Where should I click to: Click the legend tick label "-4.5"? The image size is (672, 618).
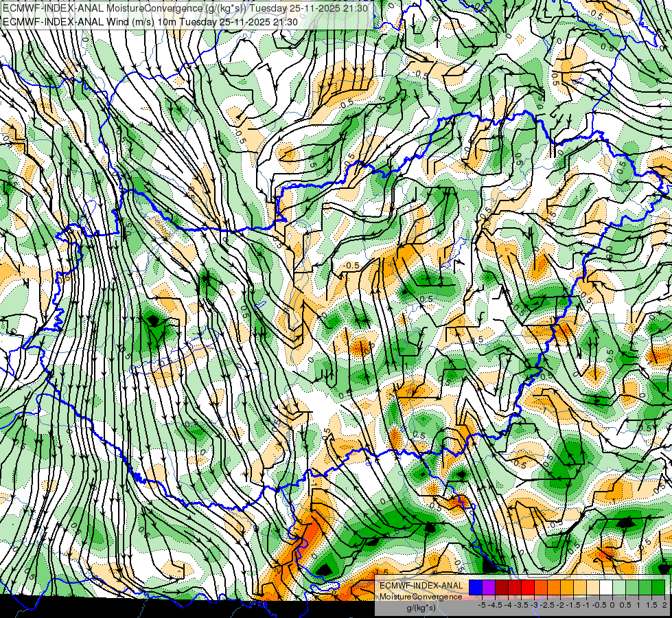point(495,605)
